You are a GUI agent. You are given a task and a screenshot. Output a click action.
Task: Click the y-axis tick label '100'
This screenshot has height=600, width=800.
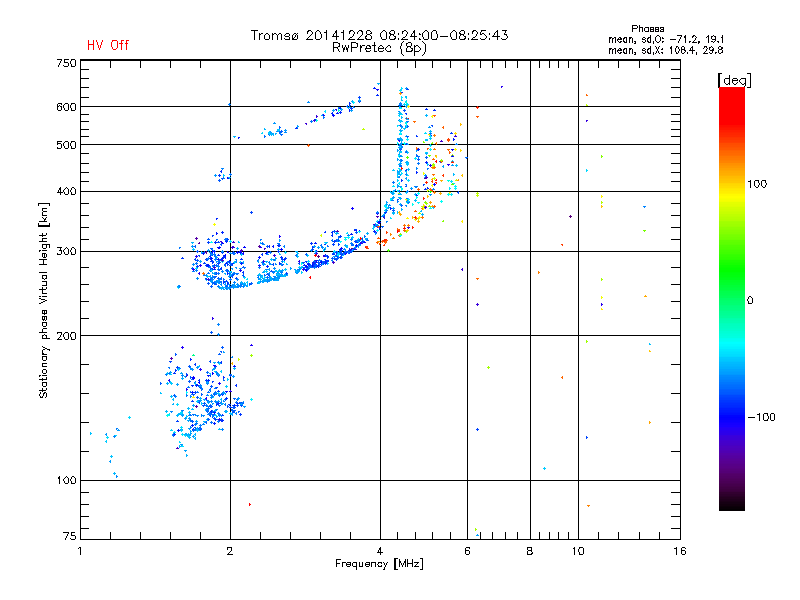66,481
